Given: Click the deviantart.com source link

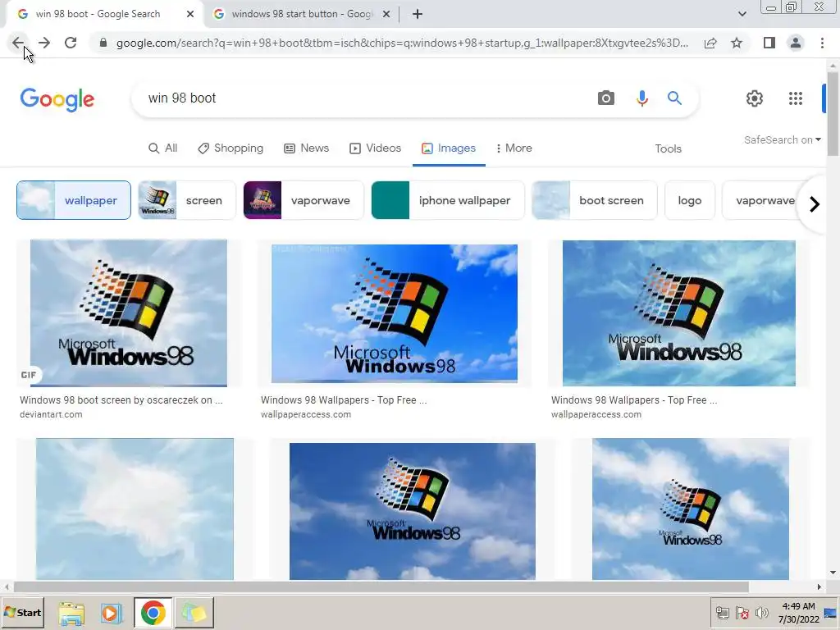Looking at the screenshot, I should tap(51, 414).
